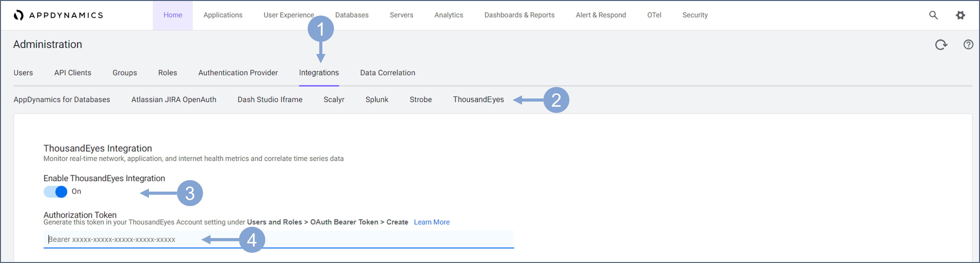Open the API Clients tab
The width and height of the screenshot is (980, 263).
(x=73, y=73)
